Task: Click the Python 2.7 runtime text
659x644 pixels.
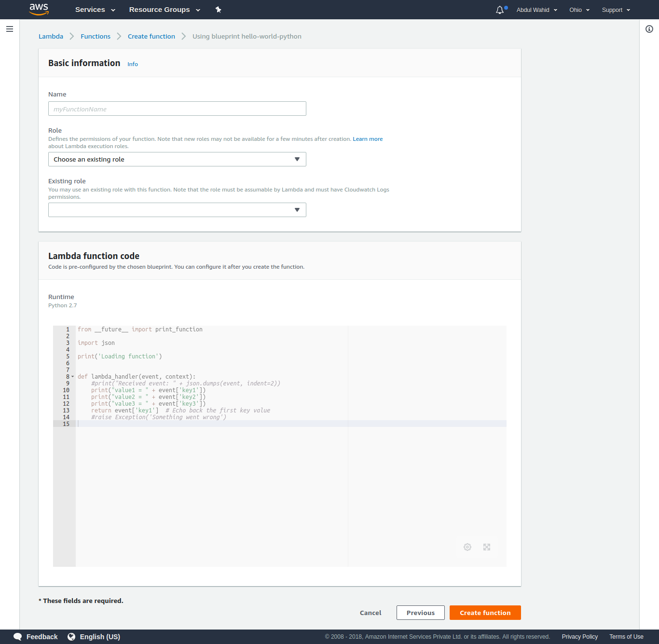Action: (x=62, y=305)
